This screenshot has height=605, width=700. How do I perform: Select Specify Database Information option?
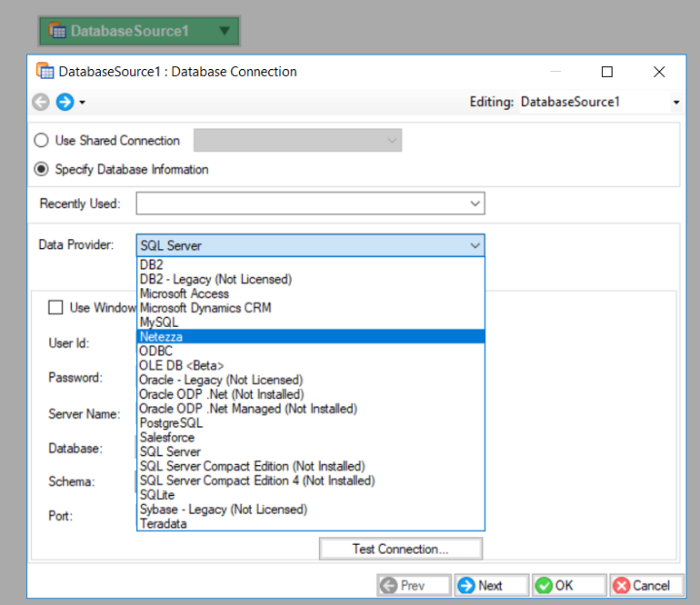[x=41, y=169]
